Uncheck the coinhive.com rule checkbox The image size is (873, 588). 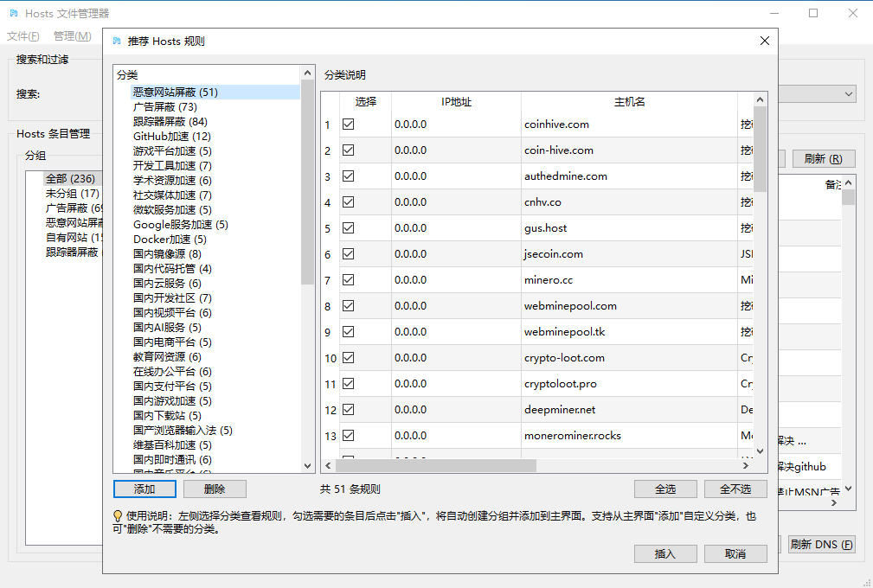tap(348, 125)
